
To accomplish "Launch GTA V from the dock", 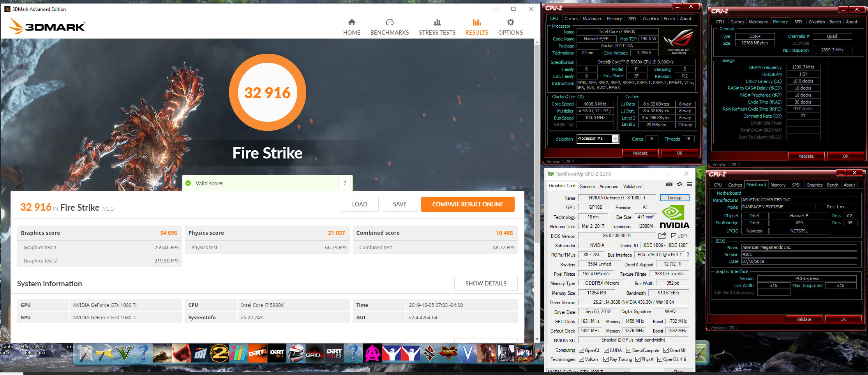I will [124, 353].
